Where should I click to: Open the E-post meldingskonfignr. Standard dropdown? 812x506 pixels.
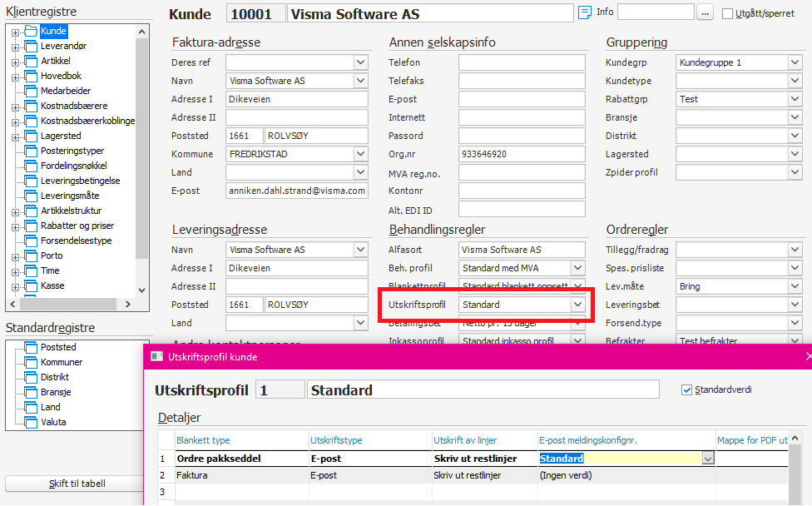pos(708,459)
